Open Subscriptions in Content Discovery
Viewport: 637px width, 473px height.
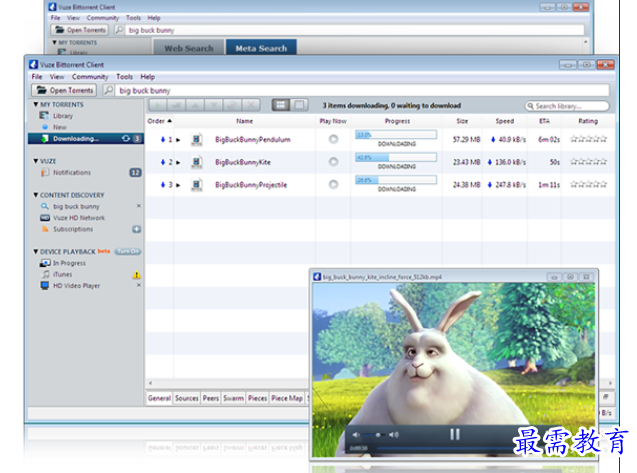tap(73, 229)
